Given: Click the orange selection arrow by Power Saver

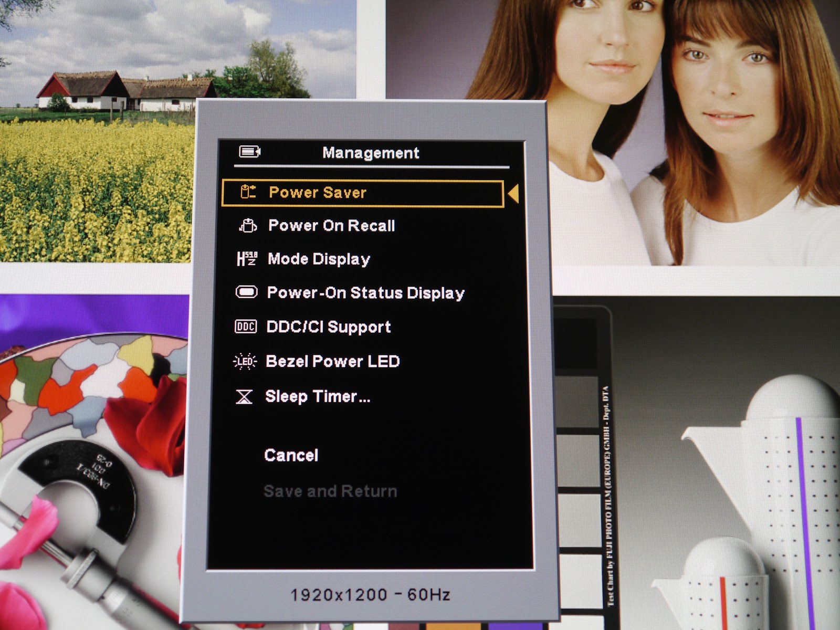Looking at the screenshot, I should (513, 193).
